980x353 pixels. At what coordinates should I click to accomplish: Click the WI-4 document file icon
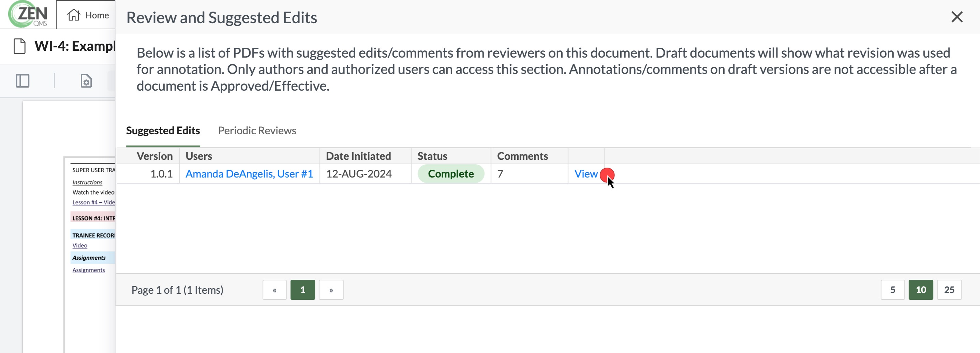pos(19,46)
